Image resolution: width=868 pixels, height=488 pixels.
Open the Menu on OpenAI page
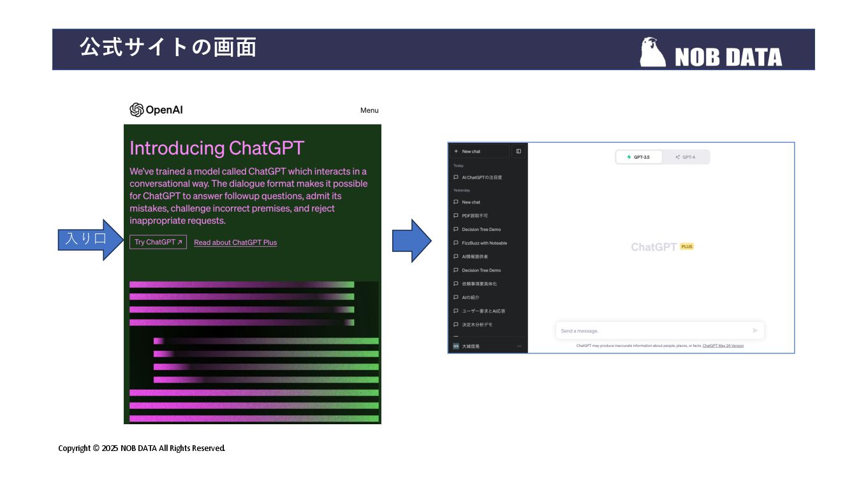[x=369, y=110]
